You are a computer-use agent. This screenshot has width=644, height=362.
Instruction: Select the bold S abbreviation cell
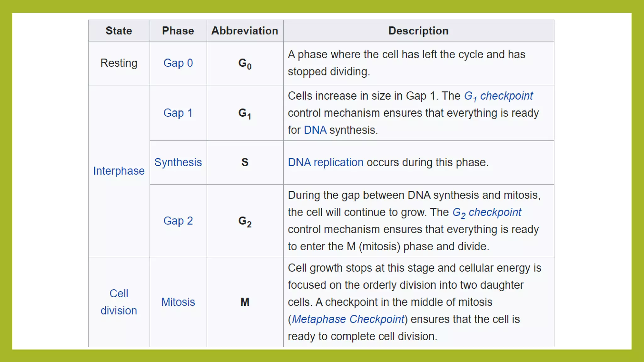coord(245,162)
